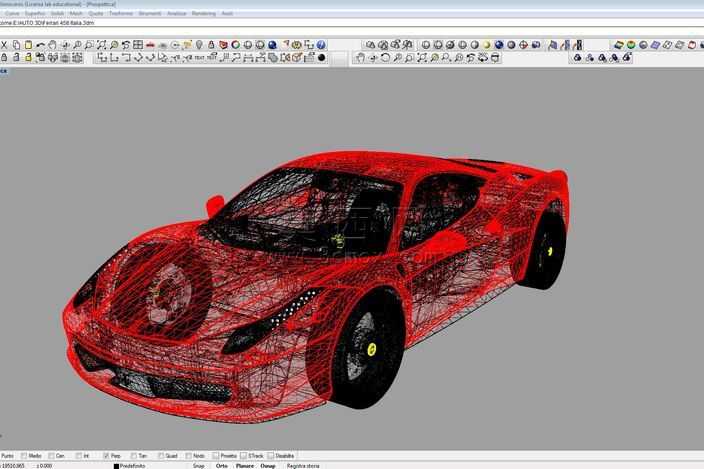Image resolution: width=704 pixels, height=469 pixels.
Task: Toggle Planare mode in the status bar
Action: pos(245,466)
